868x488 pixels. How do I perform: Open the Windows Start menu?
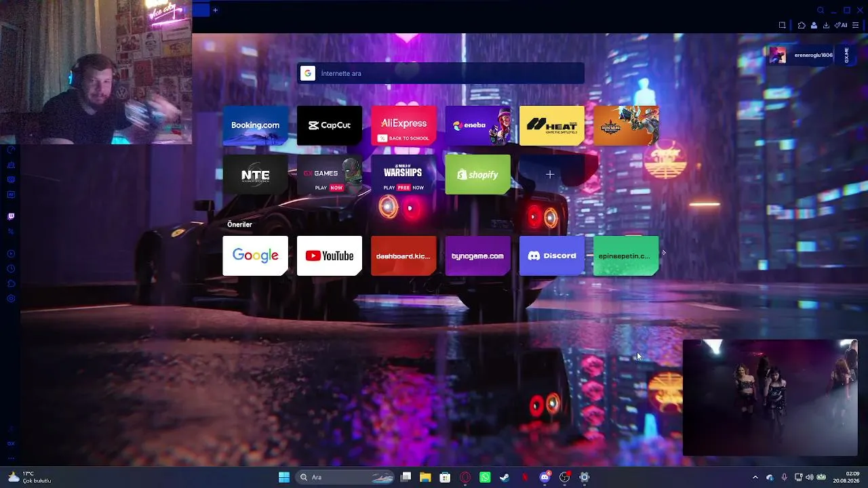click(284, 477)
